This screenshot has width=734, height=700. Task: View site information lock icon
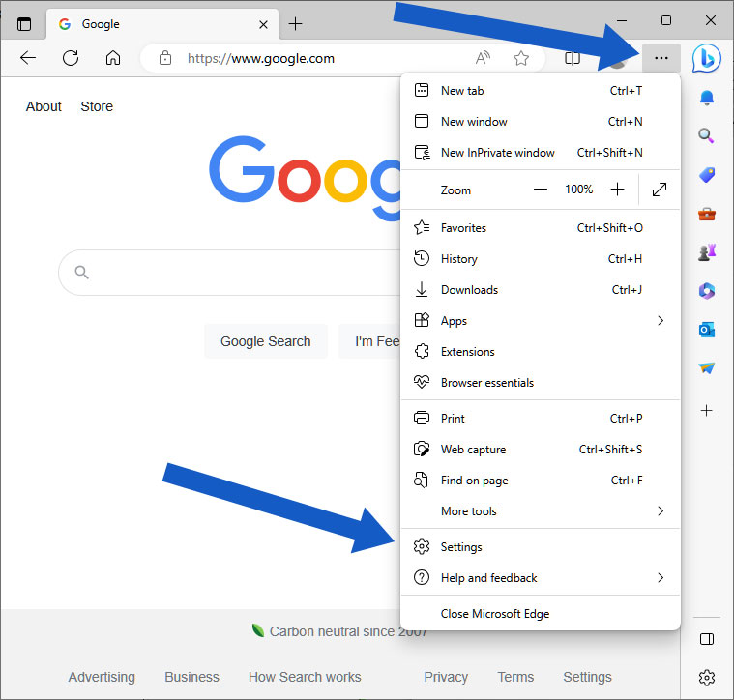pos(164,58)
